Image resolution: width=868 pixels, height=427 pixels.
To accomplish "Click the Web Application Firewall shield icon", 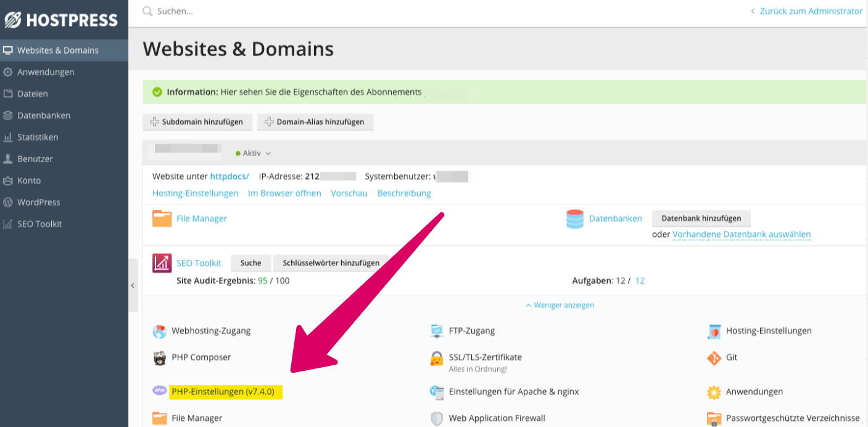I will tap(437, 418).
